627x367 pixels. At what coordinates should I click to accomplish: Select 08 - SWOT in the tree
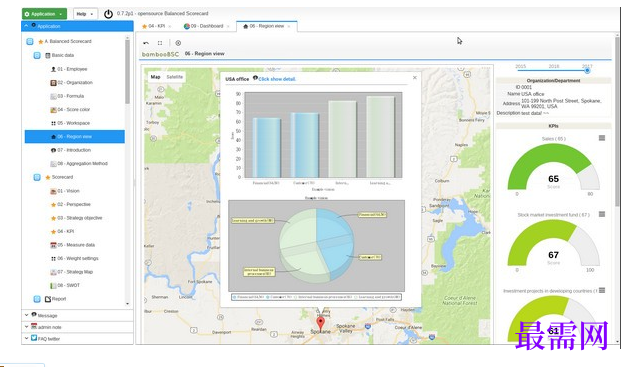[68, 285]
